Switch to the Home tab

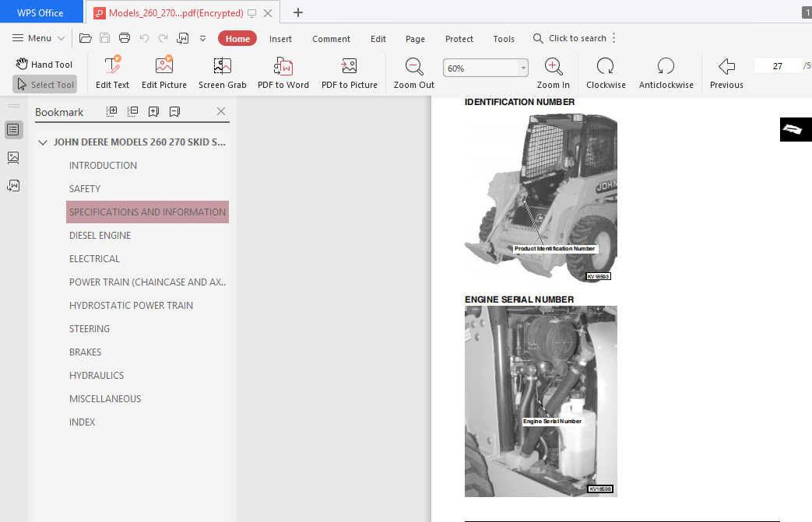(x=237, y=39)
